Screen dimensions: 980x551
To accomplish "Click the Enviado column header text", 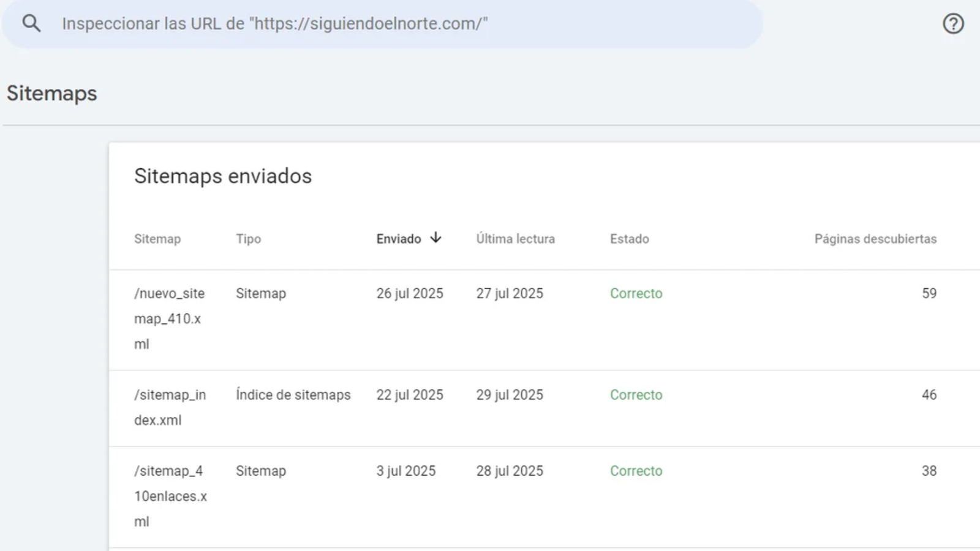I will tap(398, 239).
